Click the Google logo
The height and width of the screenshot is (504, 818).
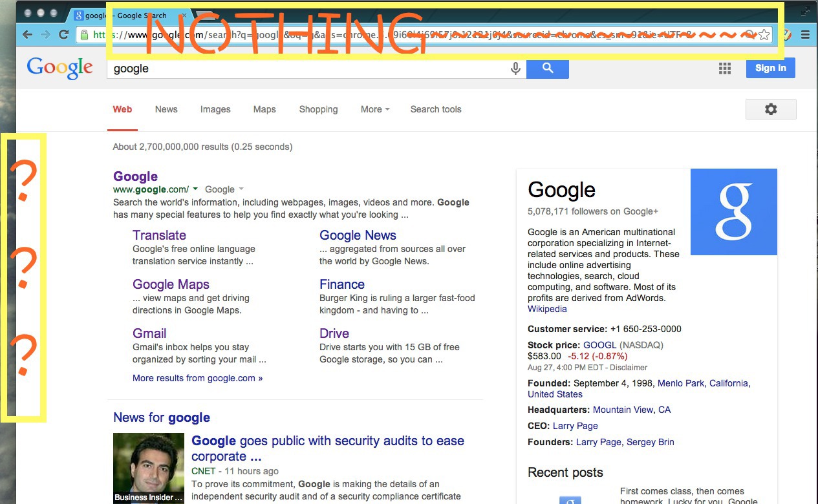60,68
